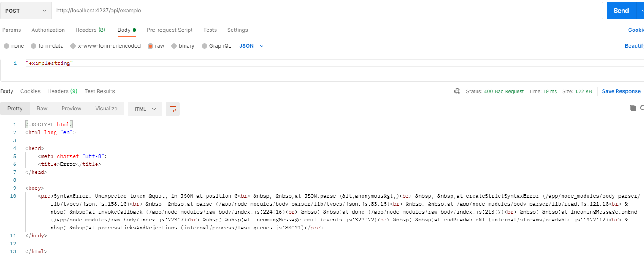Click the <!DOCTYPE html> response line
The image size is (644, 259).
click(49, 124)
